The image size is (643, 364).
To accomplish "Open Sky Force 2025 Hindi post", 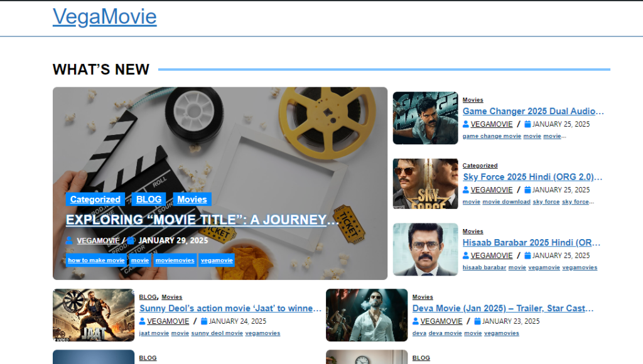I will point(532,177).
